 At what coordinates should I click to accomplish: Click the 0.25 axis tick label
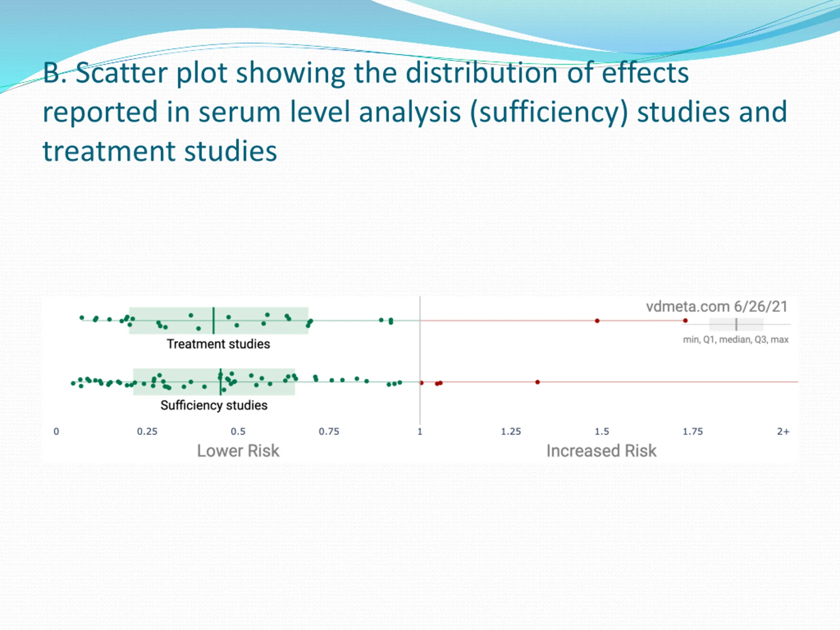147,431
